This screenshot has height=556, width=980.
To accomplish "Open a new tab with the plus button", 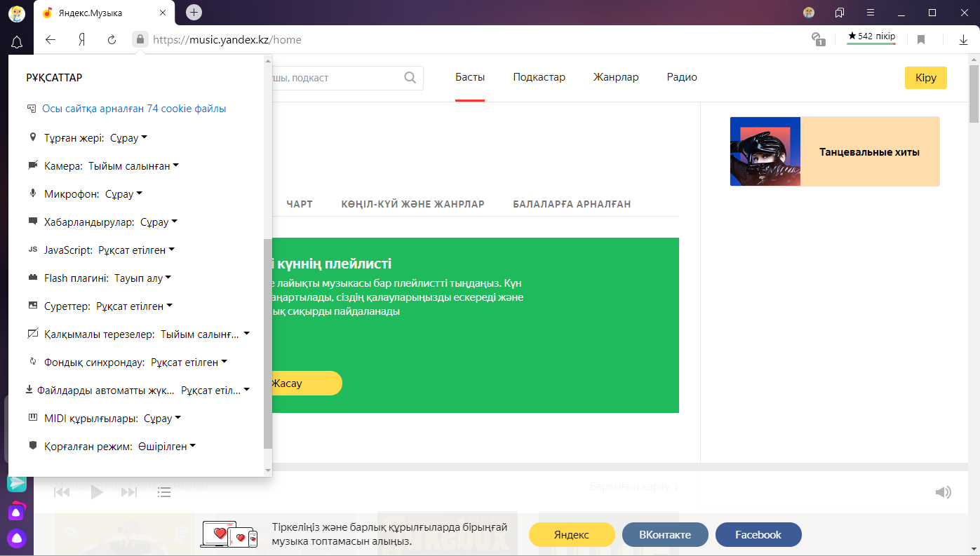I will [194, 12].
